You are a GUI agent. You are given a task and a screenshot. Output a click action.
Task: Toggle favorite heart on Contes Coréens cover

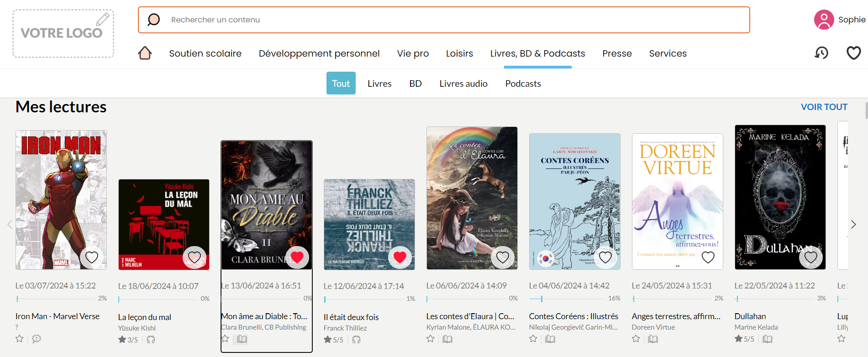605,257
